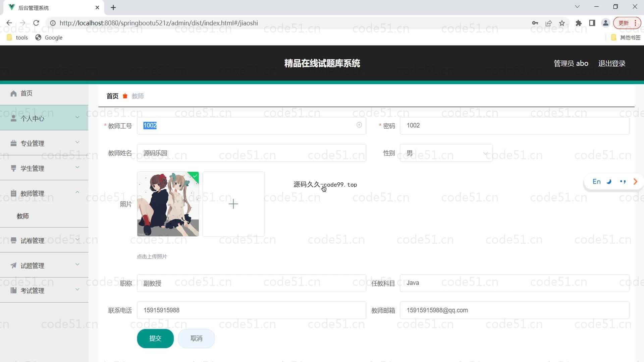This screenshot has width=644, height=362.
Task: Click the 教师邮箱 input field
Action: click(x=514, y=310)
